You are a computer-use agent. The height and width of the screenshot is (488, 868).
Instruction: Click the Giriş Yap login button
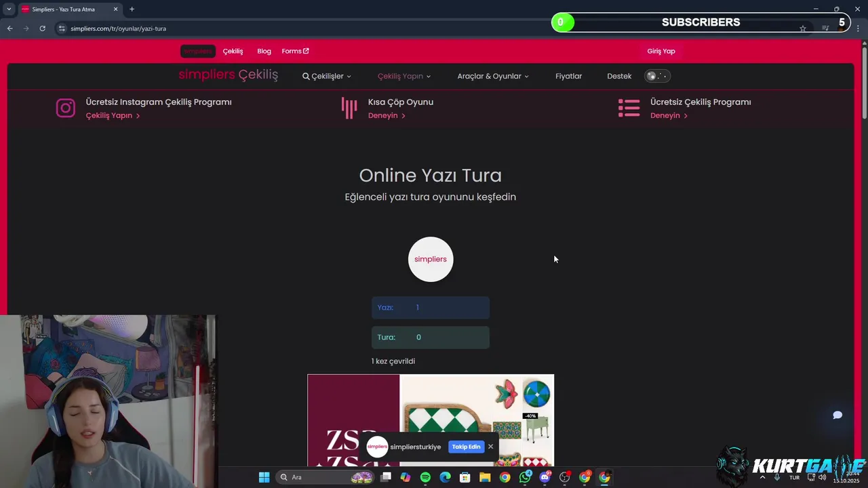tap(661, 51)
